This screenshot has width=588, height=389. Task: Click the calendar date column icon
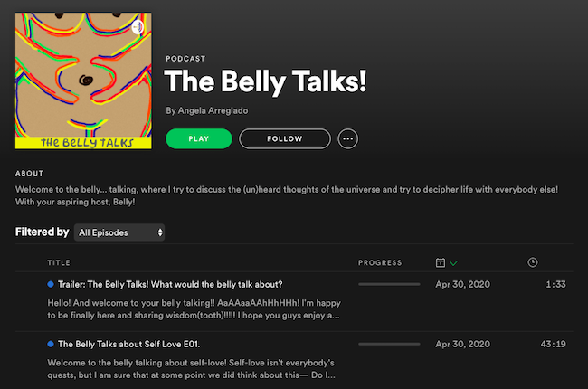[440, 262]
